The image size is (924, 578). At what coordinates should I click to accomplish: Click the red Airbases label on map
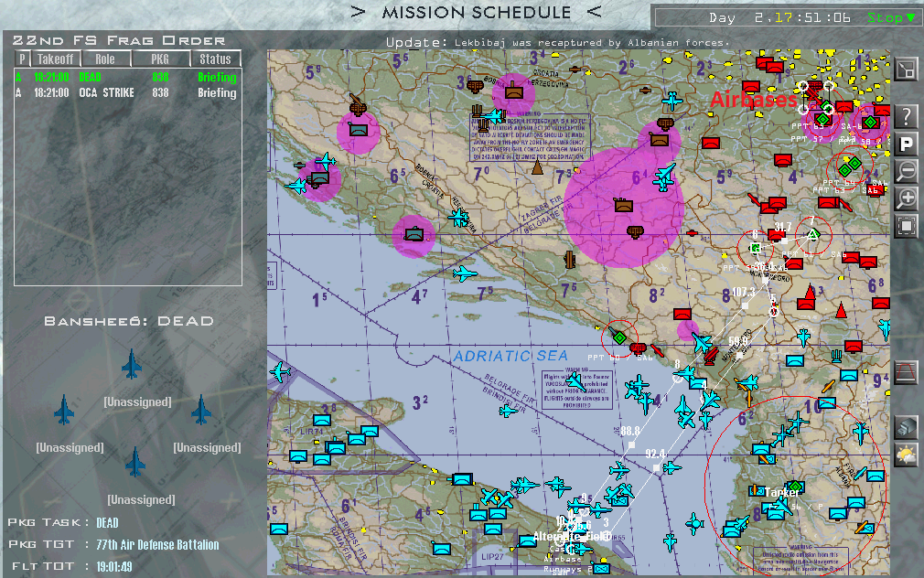point(754,100)
